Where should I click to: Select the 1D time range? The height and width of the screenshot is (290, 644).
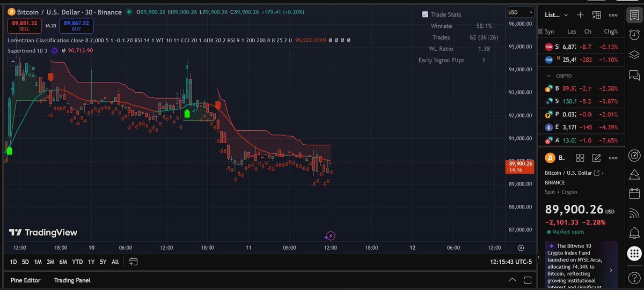(13, 262)
